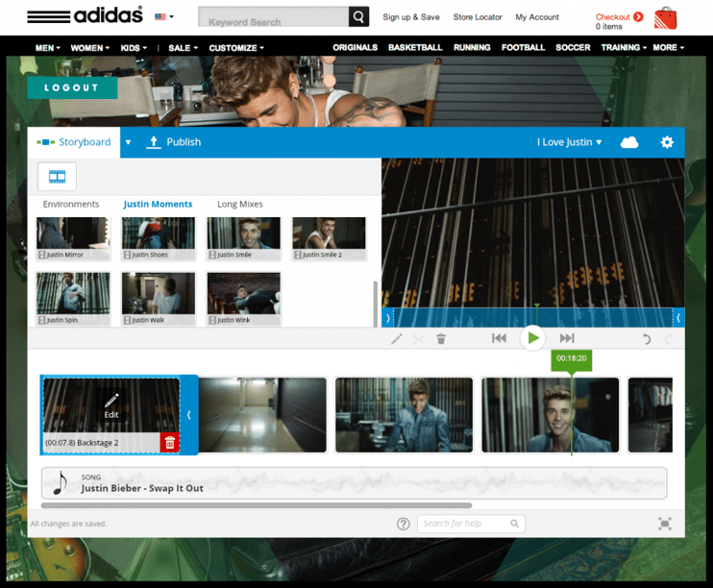Screen dimensions: 713x588
Task: Select the Justin Shoes clip thumbnail
Action: [159, 238]
